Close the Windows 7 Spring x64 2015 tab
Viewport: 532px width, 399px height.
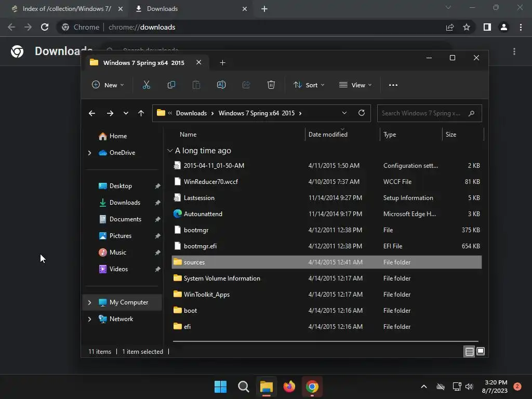199,62
